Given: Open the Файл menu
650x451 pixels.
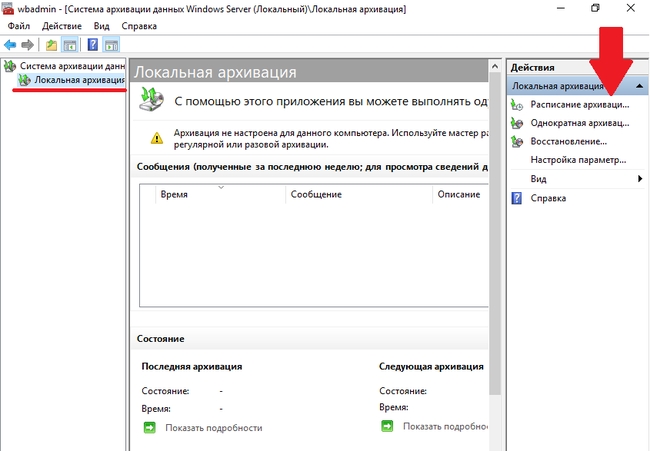Looking at the screenshot, I should point(19,26).
